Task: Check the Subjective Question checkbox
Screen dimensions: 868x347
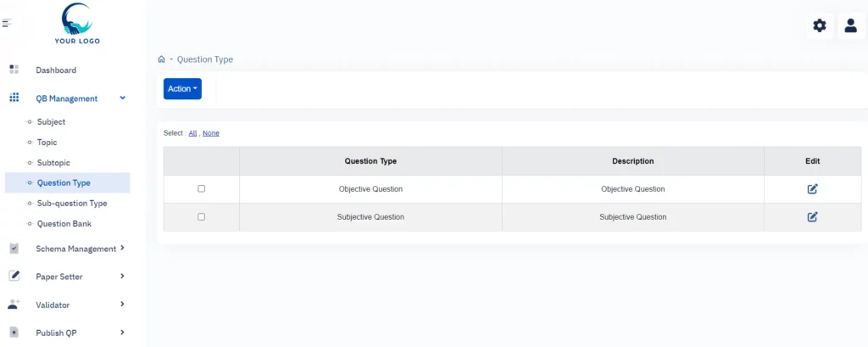Action: click(202, 216)
